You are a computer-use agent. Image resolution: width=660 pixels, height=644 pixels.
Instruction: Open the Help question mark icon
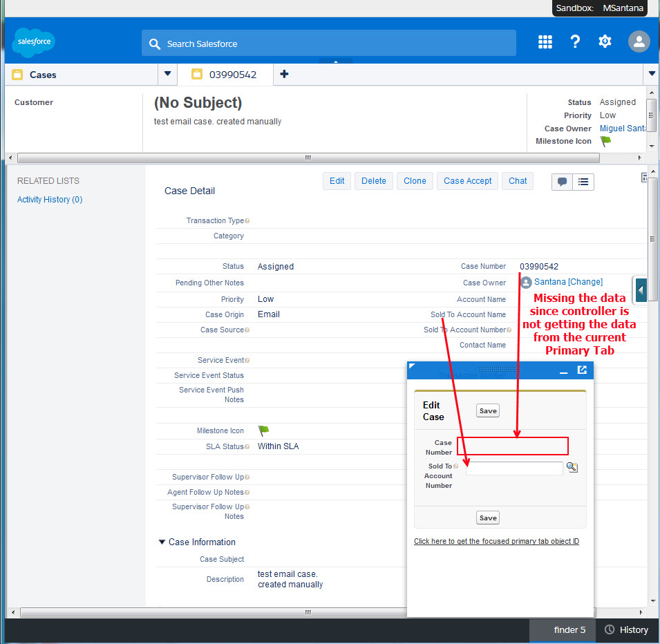tap(575, 41)
